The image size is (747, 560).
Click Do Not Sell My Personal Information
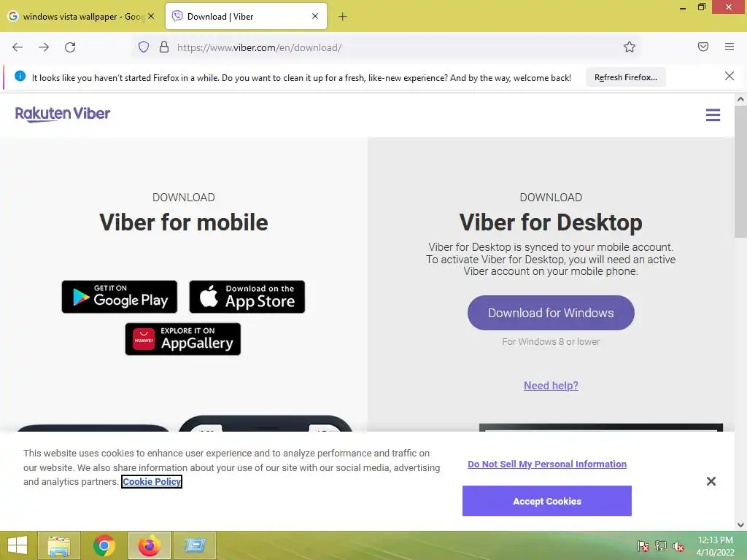(x=547, y=464)
